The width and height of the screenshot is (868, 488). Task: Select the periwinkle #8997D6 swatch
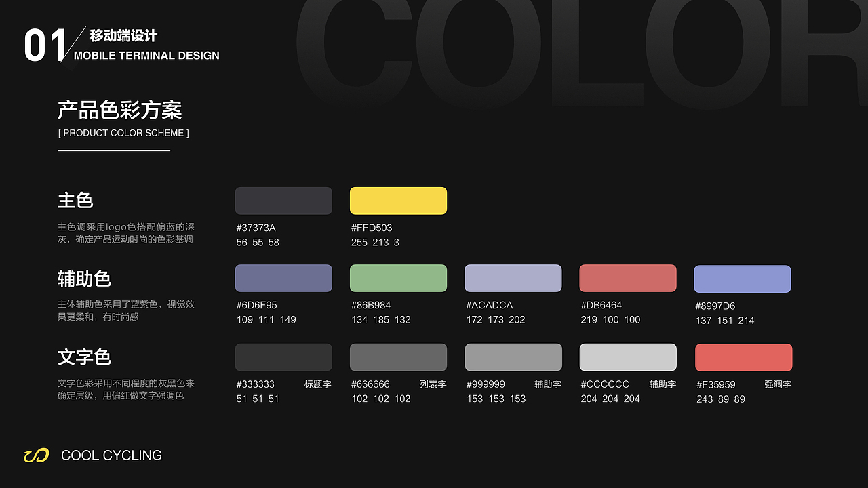tap(743, 279)
